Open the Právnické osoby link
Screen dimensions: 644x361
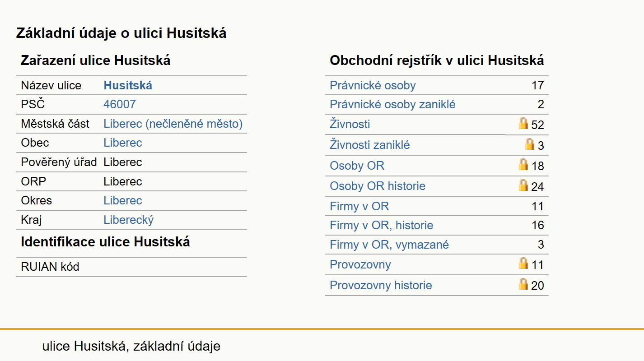(373, 85)
